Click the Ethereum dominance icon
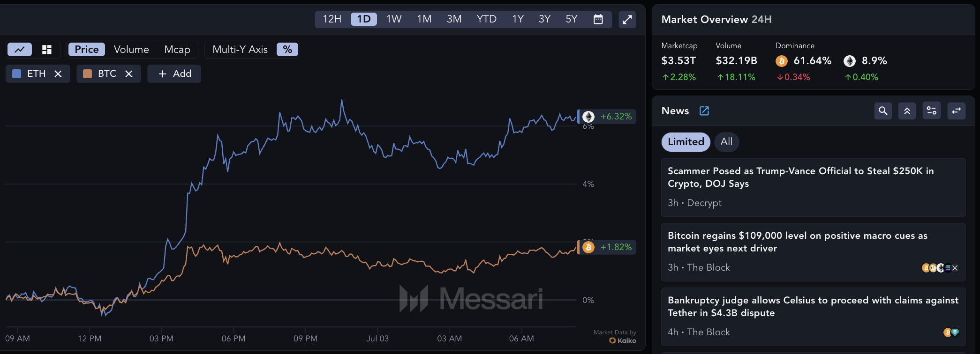 pos(850,61)
